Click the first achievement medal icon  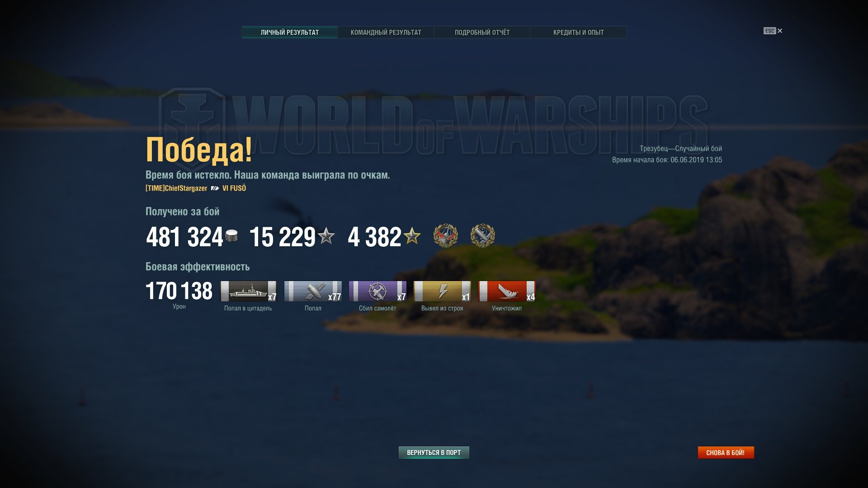coord(446,236)
